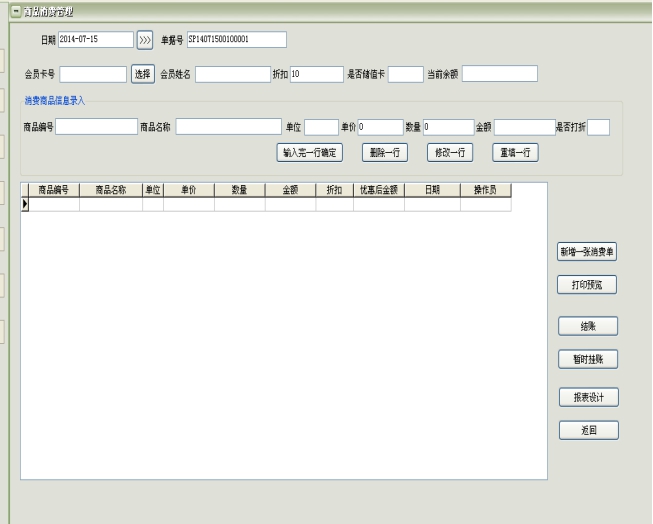Open 打印预览 print preview
The height and width of the screenshot is (524, 653).
[x=588, y=285]
